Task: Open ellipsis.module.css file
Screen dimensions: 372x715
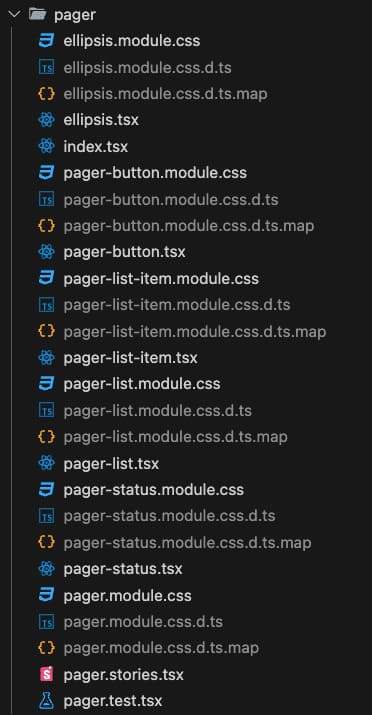Action: (132, 41)
